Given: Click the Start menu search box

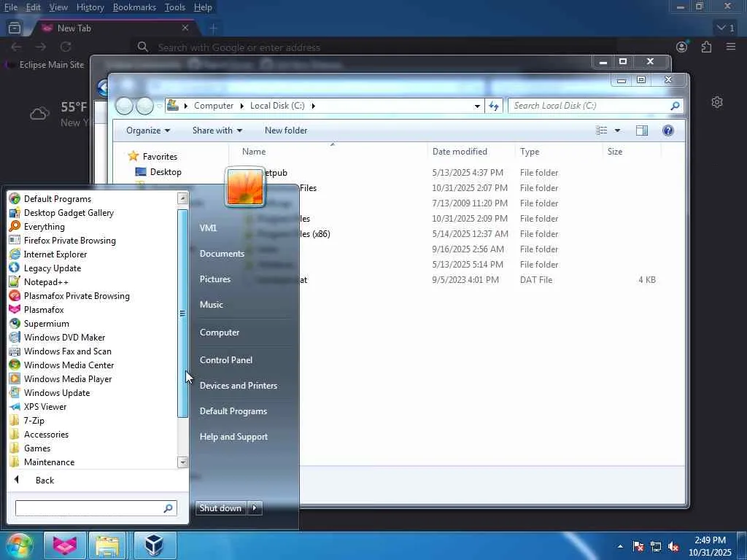Looking at the screenshot, I should (96, 508).
